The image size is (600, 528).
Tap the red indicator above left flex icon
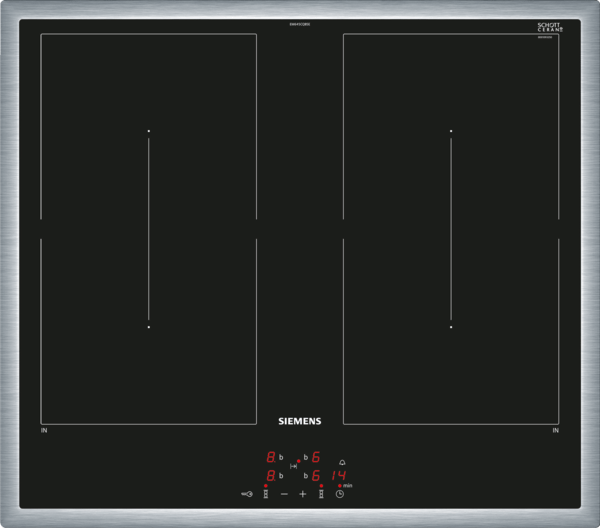[266, 486]
